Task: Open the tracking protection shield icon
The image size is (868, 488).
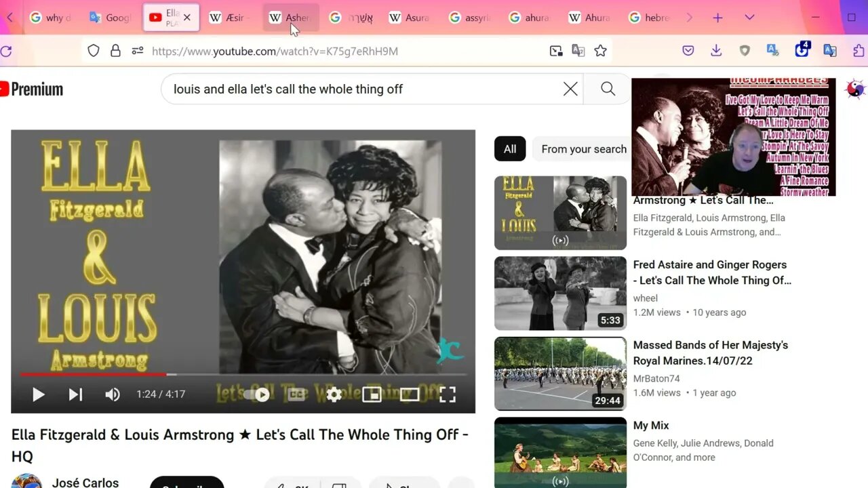Action: pyautogui.click(x=94, y=51)
